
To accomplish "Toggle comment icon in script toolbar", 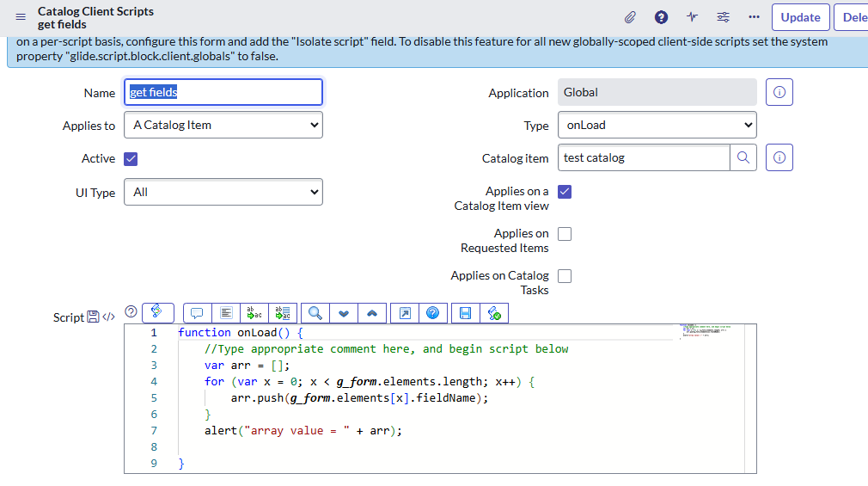I will click(197, 313).
